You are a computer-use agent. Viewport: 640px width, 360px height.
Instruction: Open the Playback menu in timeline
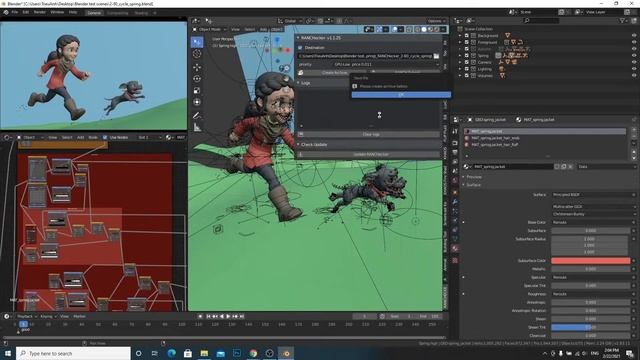26,316
